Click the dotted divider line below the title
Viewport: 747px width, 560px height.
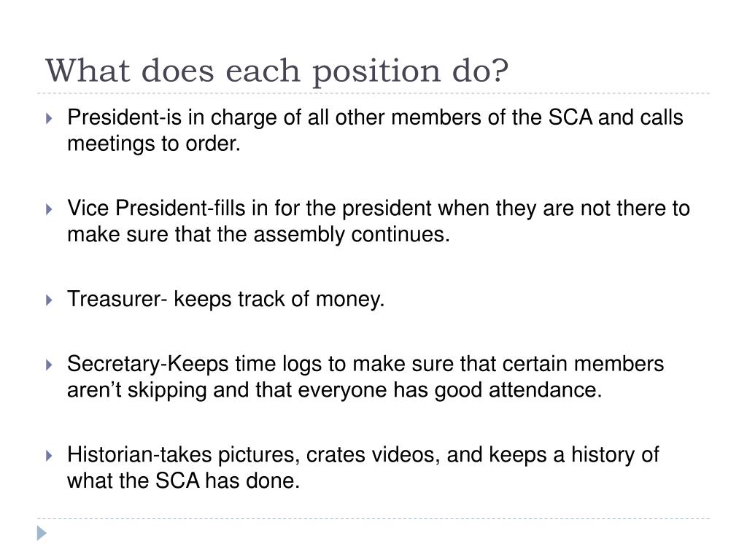click(x=373, y=93)
